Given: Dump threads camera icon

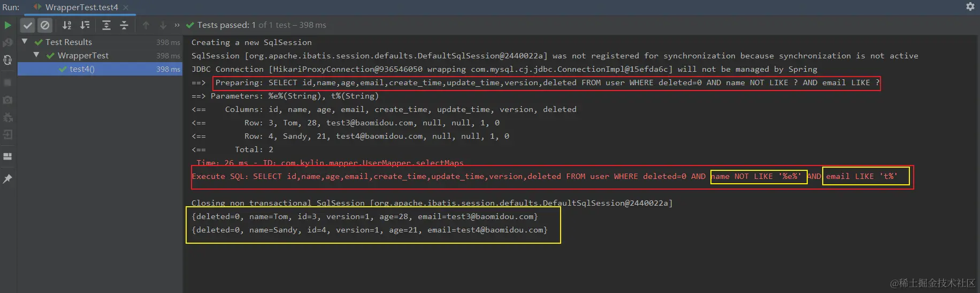Looking at the screenshot, I should pos(7,100).
